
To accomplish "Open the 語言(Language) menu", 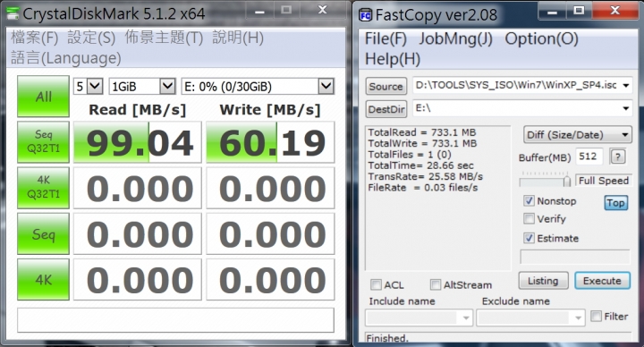I will click(65, 58).
